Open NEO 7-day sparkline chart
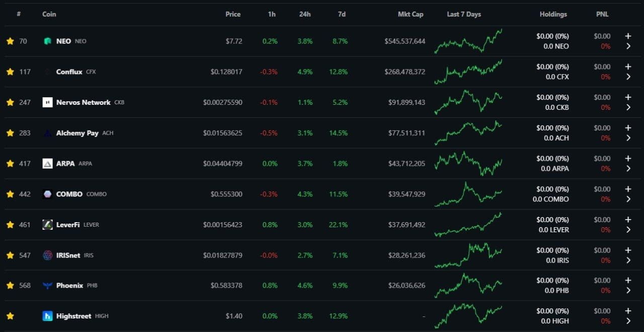This screenshot has width=644, height=332. (468, 41)
